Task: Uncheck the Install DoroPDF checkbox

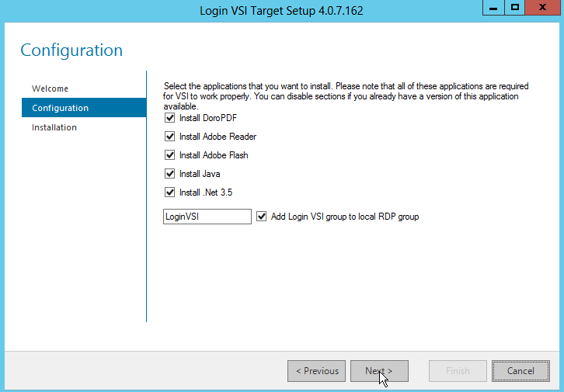Action: [x=170, y=118]
